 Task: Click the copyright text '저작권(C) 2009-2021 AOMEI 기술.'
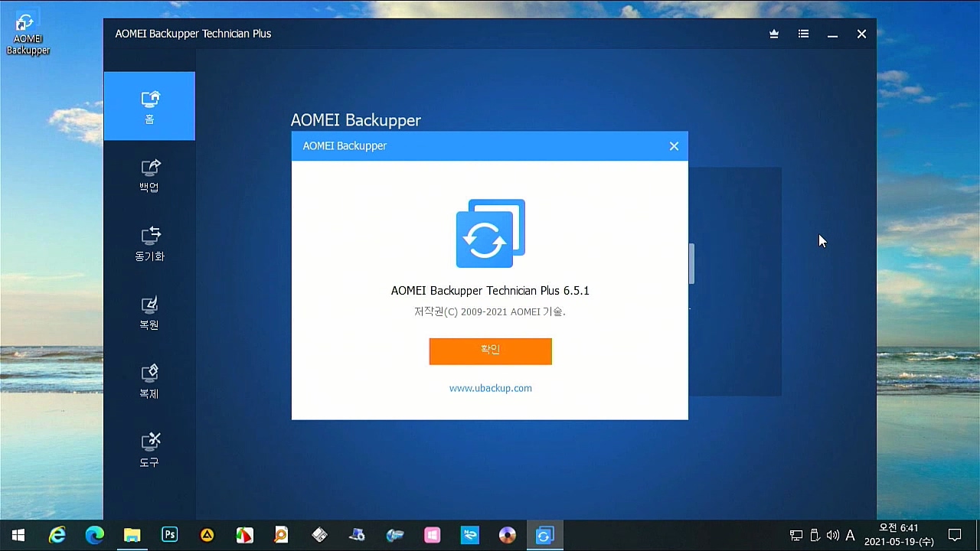click(490, 312)
